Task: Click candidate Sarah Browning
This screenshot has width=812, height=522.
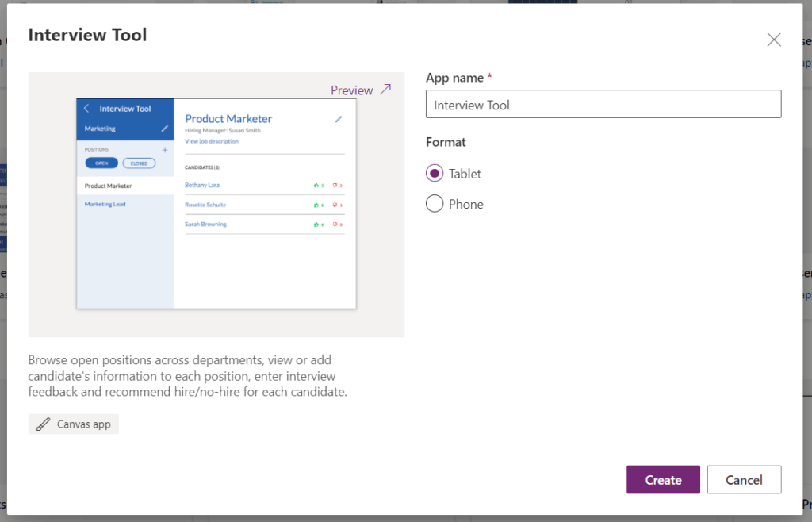Action: (205, 225)
